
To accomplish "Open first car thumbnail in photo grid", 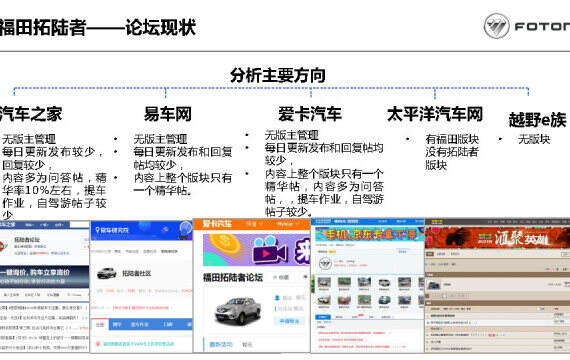I will 324,283.
